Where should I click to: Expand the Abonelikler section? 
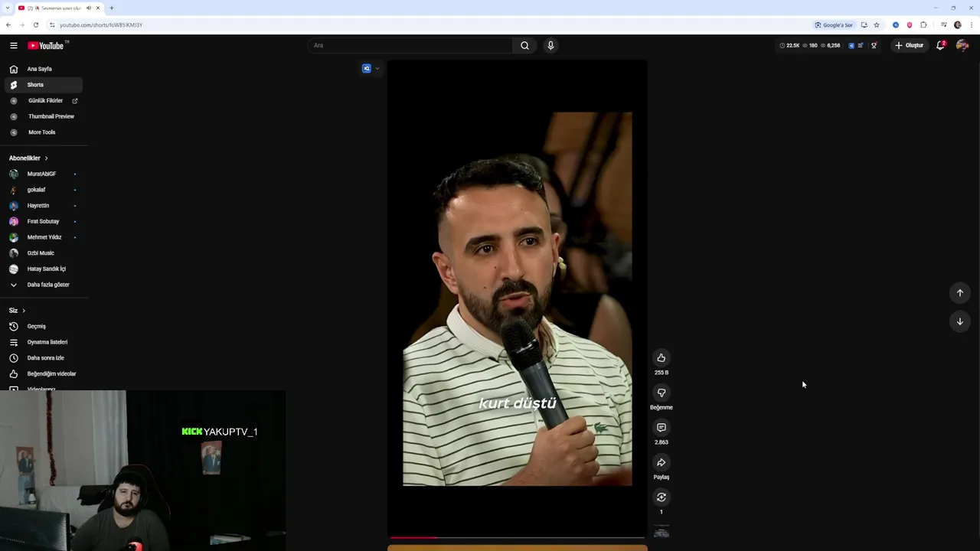pyautogui.click(x=28, y=158)
